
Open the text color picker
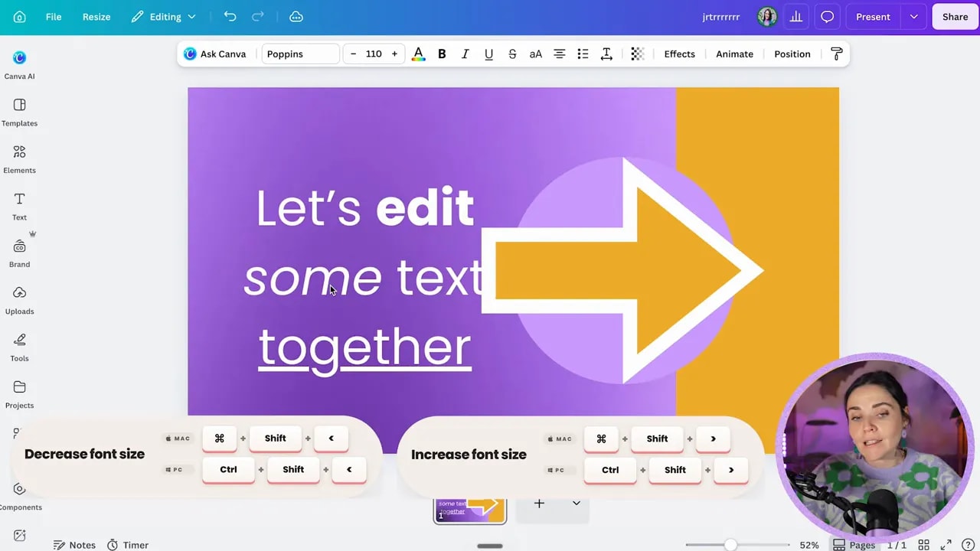tap(418, 54)
